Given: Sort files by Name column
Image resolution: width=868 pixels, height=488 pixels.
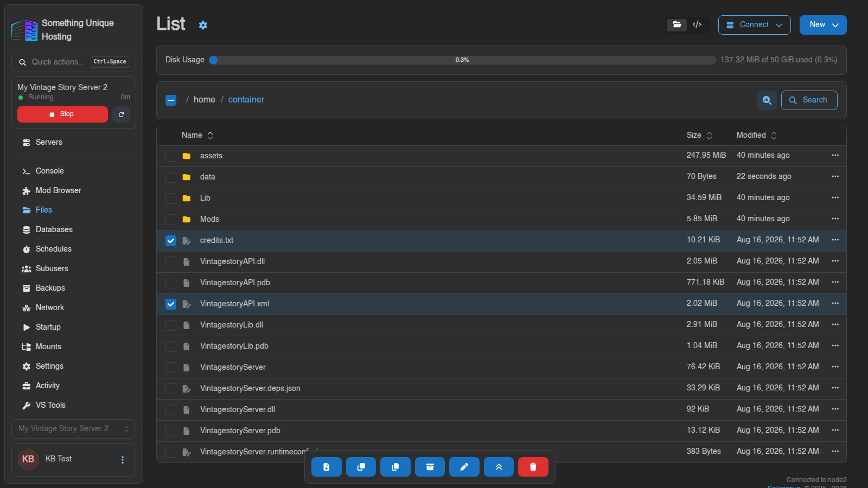Looking at the screenshot, I should coord(197,135).
